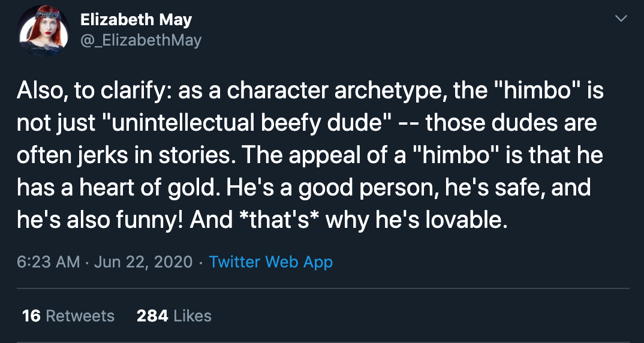Image resolution: width=644 pixels, height=343 pixels.
Task: Click the Elizabeth May display name
Action: [x=136, y=19]
